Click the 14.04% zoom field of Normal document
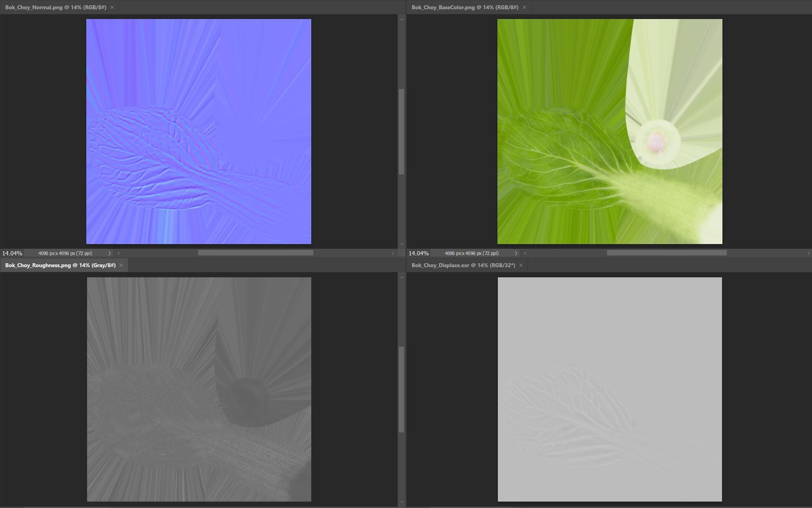The width and height of the screenshot is (812, 508). point(12,253)
